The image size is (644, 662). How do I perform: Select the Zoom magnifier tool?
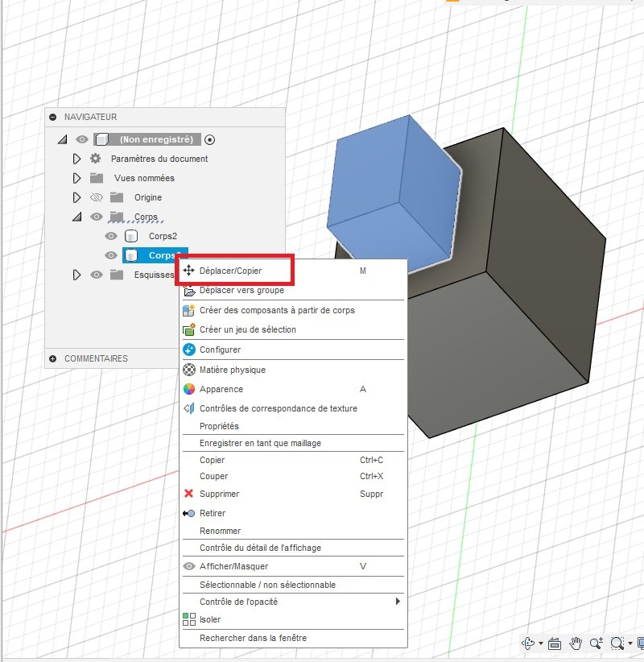click(x=597, y=643)
